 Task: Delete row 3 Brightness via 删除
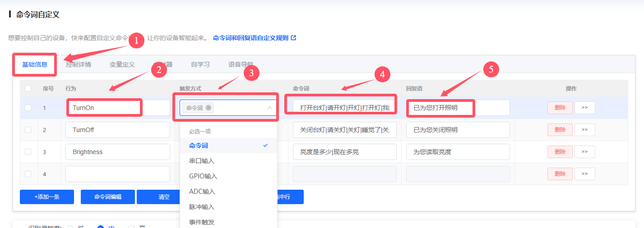click(560, 152)
